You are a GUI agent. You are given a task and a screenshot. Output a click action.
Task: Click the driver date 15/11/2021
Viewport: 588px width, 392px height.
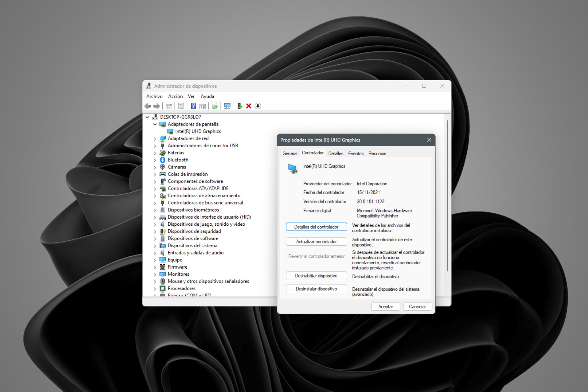pyautogui.click(x=368, y=192)
